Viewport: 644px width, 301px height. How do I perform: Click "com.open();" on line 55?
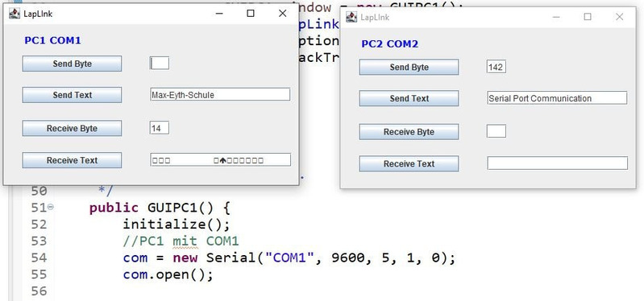(168, 274)
